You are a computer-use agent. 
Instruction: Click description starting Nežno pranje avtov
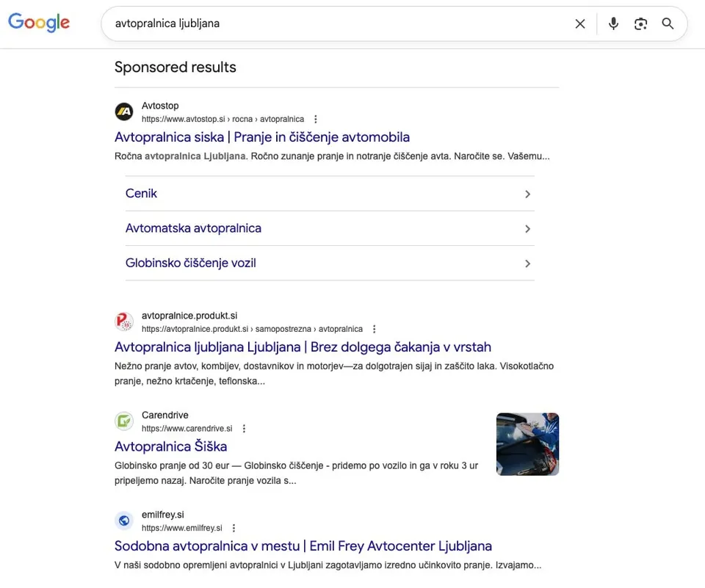(334, 374)
